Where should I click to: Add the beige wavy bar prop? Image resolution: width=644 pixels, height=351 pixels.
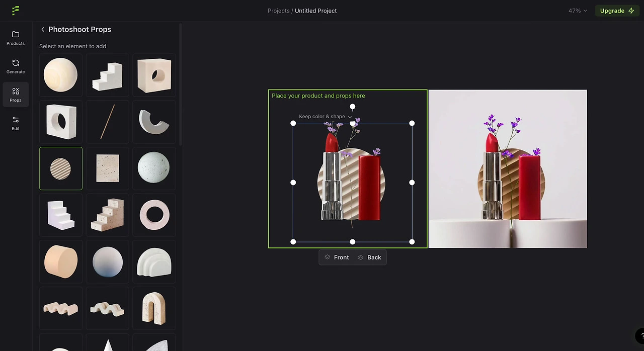(61, 308)
